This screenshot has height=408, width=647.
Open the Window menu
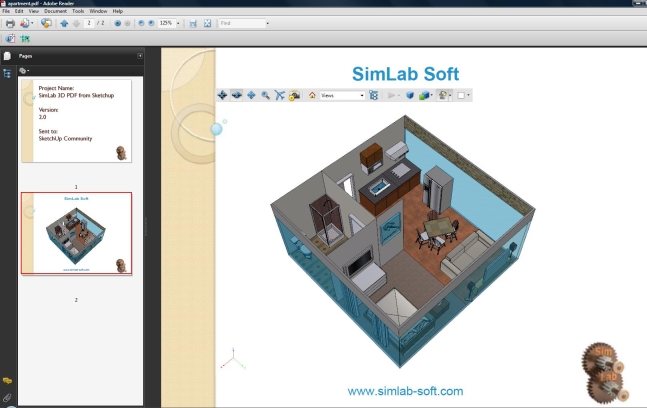[98, 11]
